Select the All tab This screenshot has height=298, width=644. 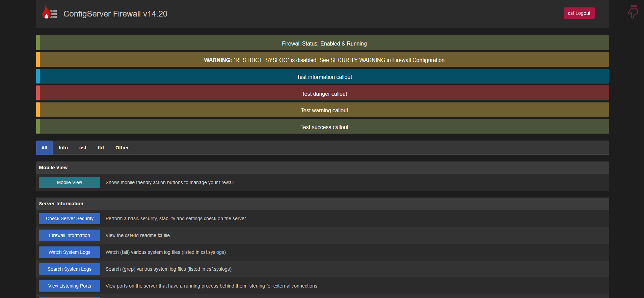[x=44, y=148]
